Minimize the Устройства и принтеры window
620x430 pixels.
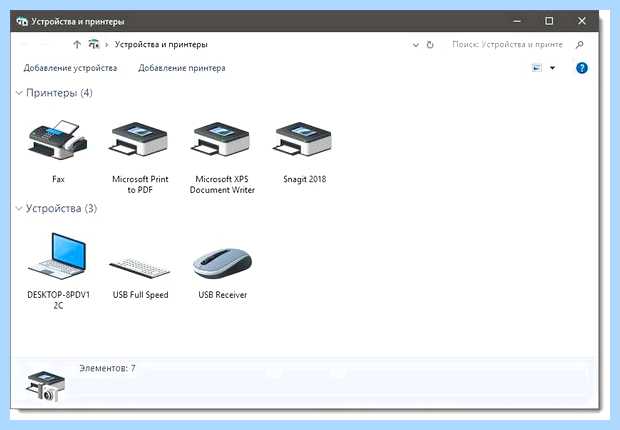pyautogui.click(x=517, y=21)
